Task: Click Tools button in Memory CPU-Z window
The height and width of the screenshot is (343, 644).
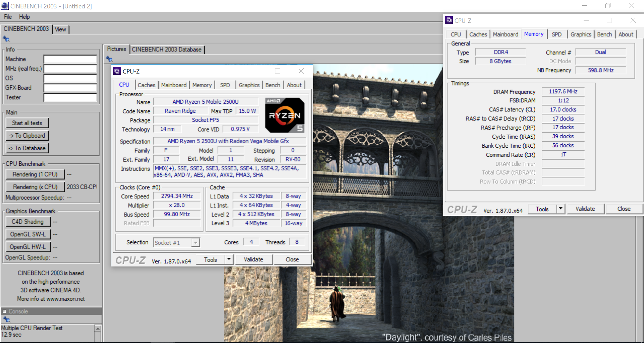Action: [542, 209]
